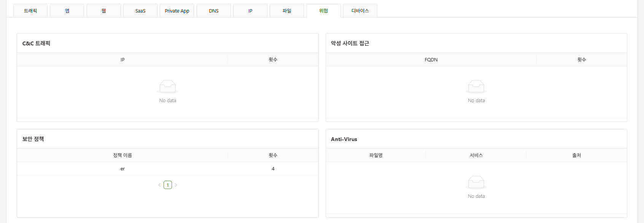
Task: Select the 위협 tab
Action: click(x=323, y=11)
